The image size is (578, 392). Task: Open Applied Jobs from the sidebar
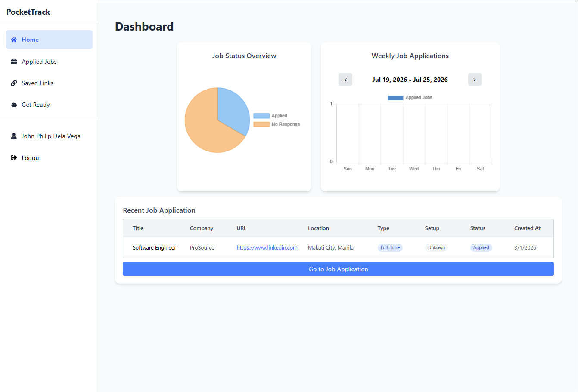pos(49,62)
